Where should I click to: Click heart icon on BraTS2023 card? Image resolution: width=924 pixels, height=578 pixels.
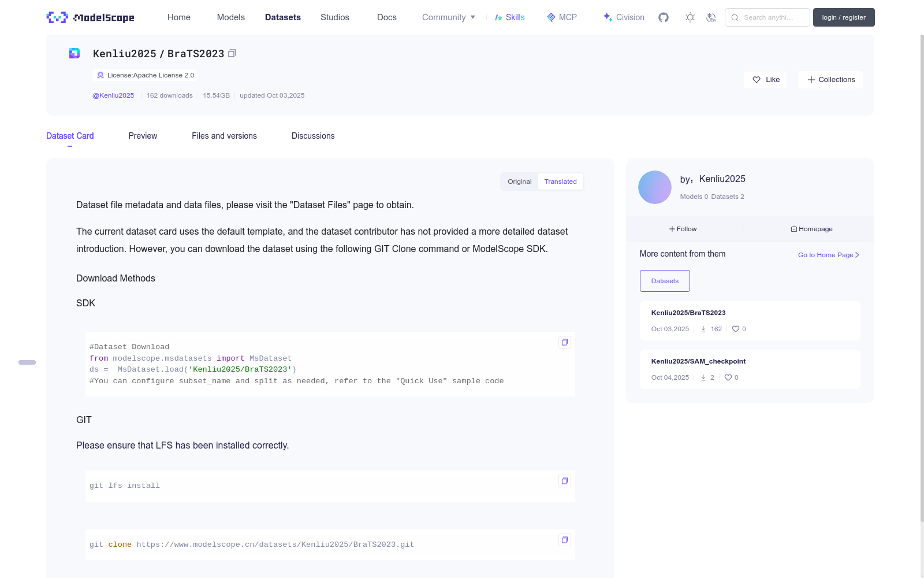coord(736,329)
